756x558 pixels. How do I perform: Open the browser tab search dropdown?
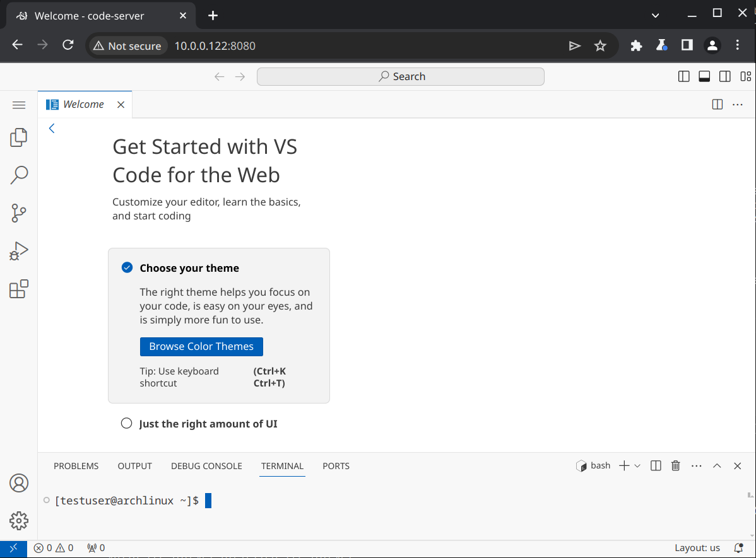pyautogui.click(x=655, y=15)
